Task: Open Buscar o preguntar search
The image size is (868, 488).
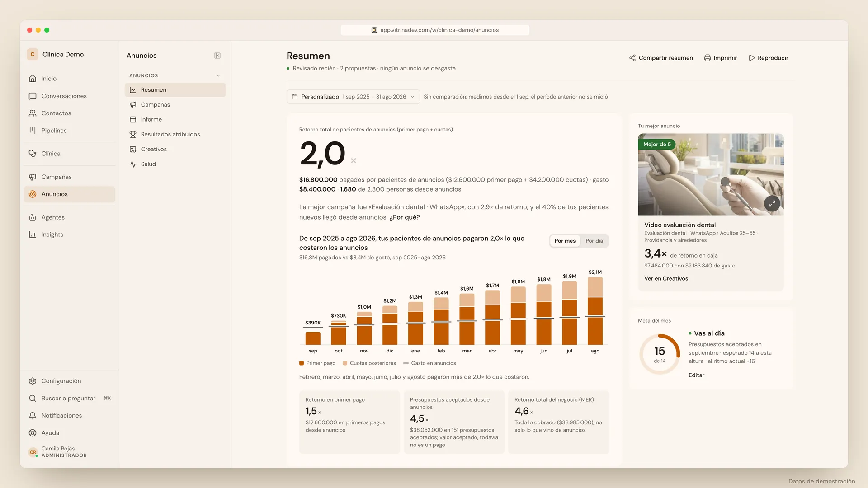Action: point(70,398)
